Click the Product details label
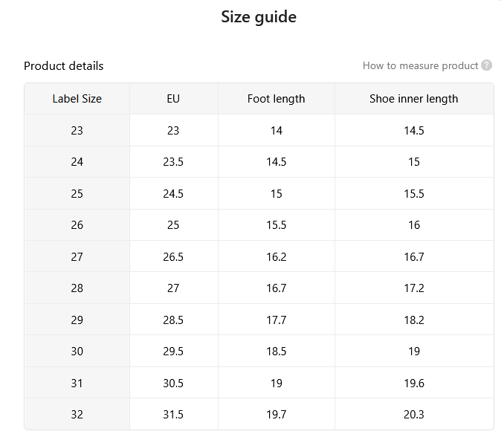The height and width of the screenshot is (437, 504). tap(64, 66)
